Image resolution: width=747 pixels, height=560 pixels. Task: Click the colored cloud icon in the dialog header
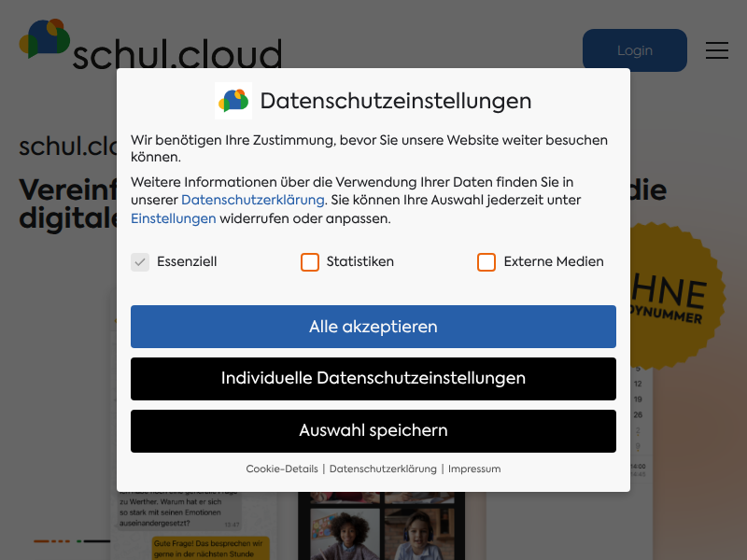click(233, 100)
